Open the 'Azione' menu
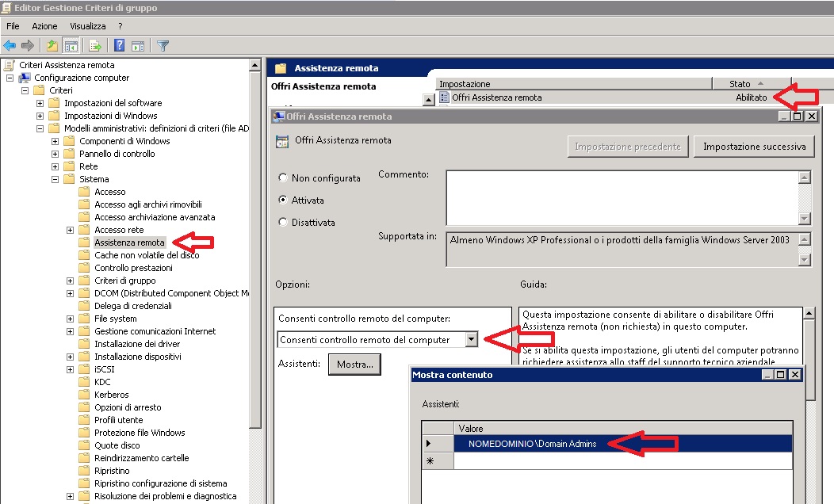The image size is (834, 504). 44,26
